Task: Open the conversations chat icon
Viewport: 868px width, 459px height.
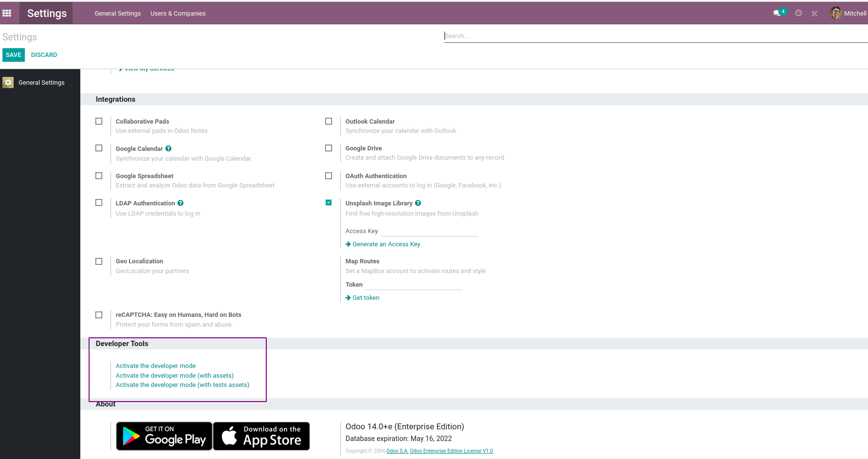Action: pos(777,13)
